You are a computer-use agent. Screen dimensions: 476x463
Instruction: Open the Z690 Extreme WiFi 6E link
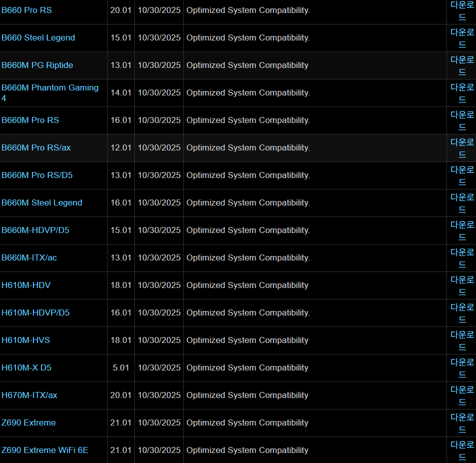coord(45,450)
